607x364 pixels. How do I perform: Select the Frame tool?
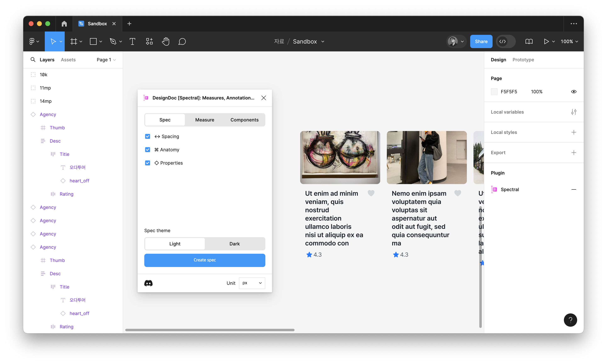tap(74, 41)
